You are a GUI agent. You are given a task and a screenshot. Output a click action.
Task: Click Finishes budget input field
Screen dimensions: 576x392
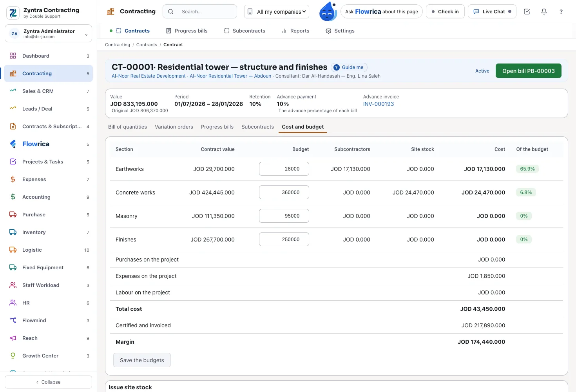pyautogui.click(x=284, y=240)
